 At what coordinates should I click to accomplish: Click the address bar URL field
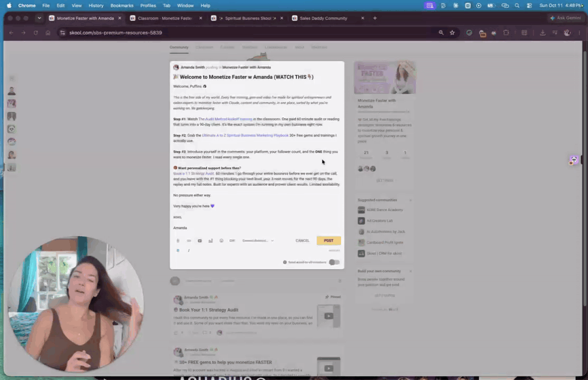(247, 33)
